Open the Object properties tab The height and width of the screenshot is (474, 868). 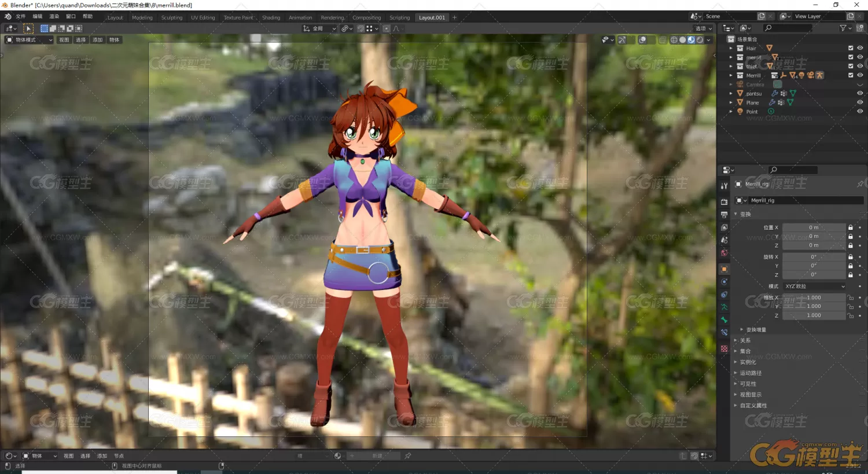(724, 269)
